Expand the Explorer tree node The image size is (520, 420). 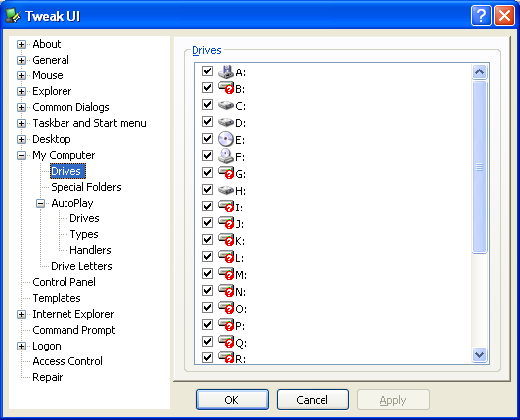(x=21, y=91)
